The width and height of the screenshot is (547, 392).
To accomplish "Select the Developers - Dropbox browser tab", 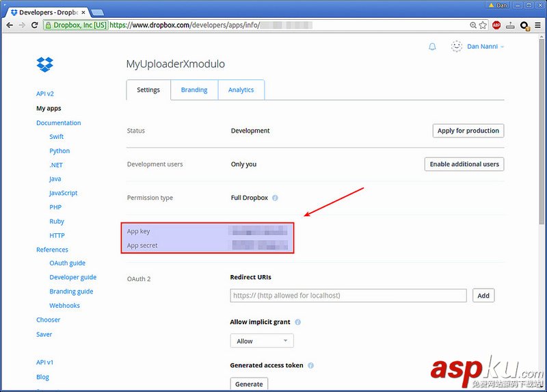I will tap(47, 12).
